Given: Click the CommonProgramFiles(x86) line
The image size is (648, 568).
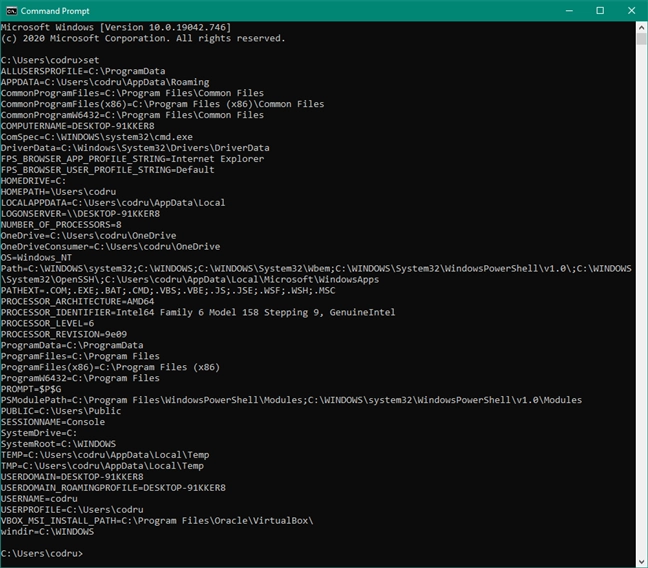Looking at the screenshot, I should [162, 104].
